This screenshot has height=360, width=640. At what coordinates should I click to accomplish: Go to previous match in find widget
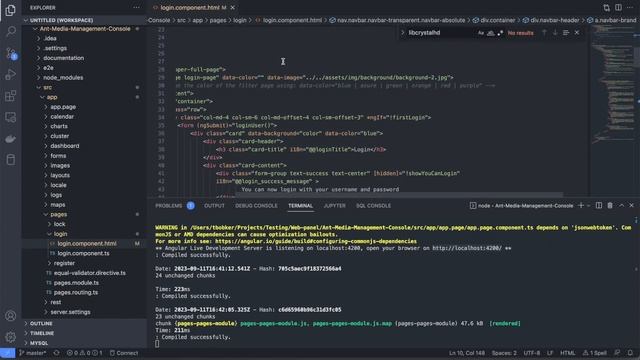click(544, 32)
